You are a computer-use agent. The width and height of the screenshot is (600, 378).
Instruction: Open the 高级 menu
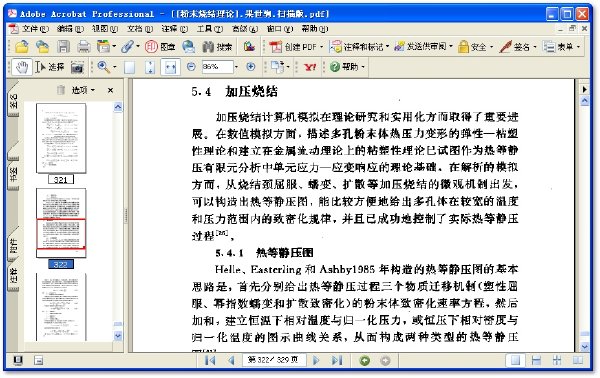[x=245, y=29]
